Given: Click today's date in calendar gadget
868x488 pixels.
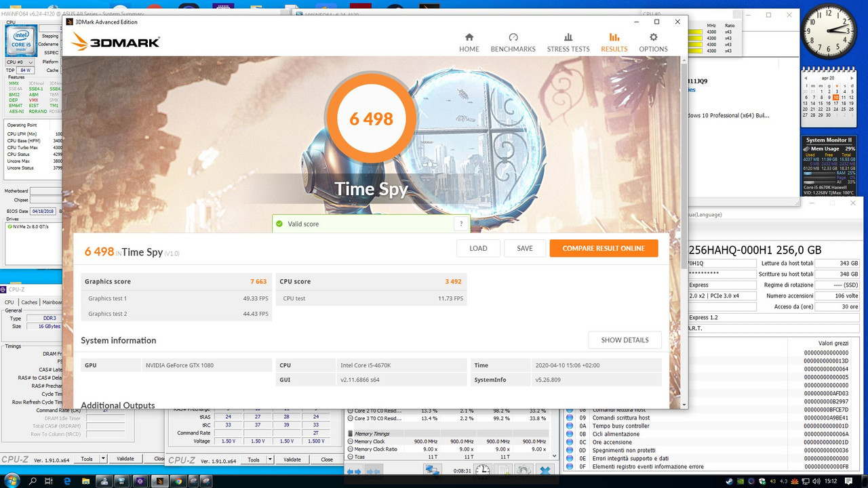Looking at the screenshot, I should point(836,97).
